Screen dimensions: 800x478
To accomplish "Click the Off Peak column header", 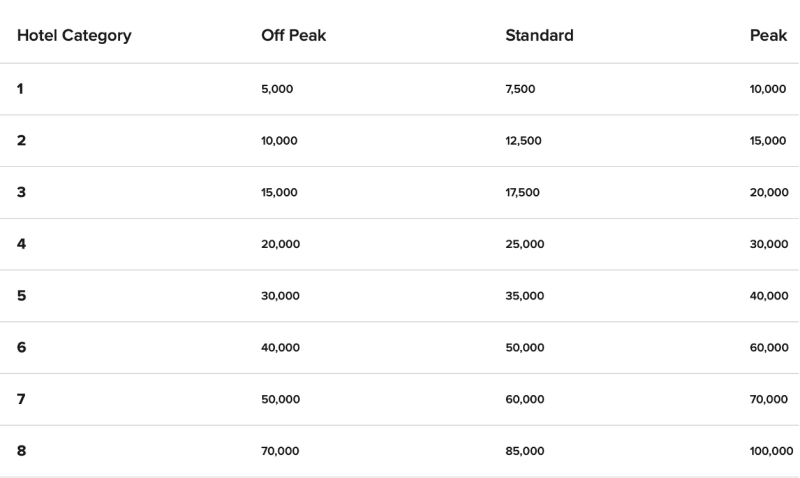I will (x=293, y=36).
